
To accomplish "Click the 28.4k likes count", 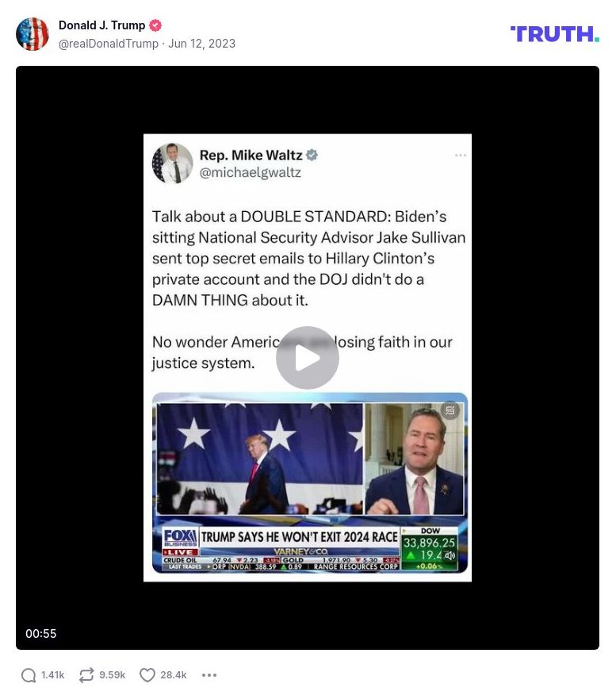I will (x=174, y=675).
